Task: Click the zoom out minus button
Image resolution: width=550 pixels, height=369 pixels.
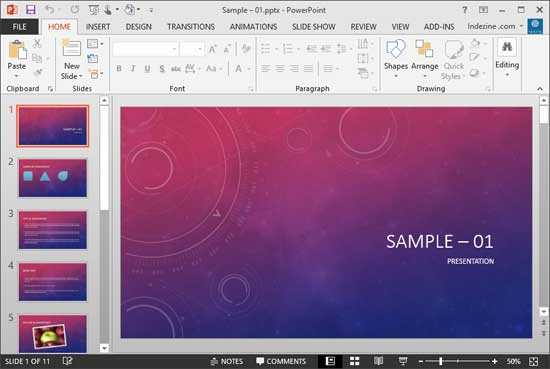Action: tap(421, 361)
